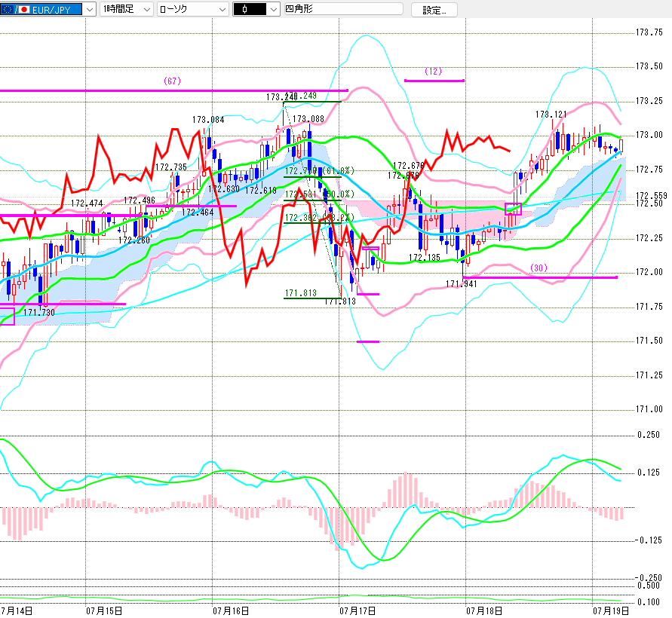Click the 173.75 price axis value
The height and width of the screenshot is (618, 672).
coord(649,32)
